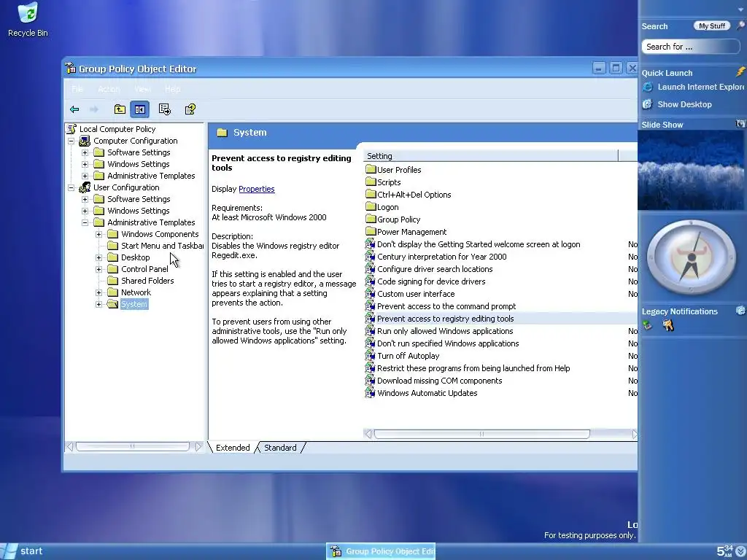Click the Power Management folder icon

371,231
